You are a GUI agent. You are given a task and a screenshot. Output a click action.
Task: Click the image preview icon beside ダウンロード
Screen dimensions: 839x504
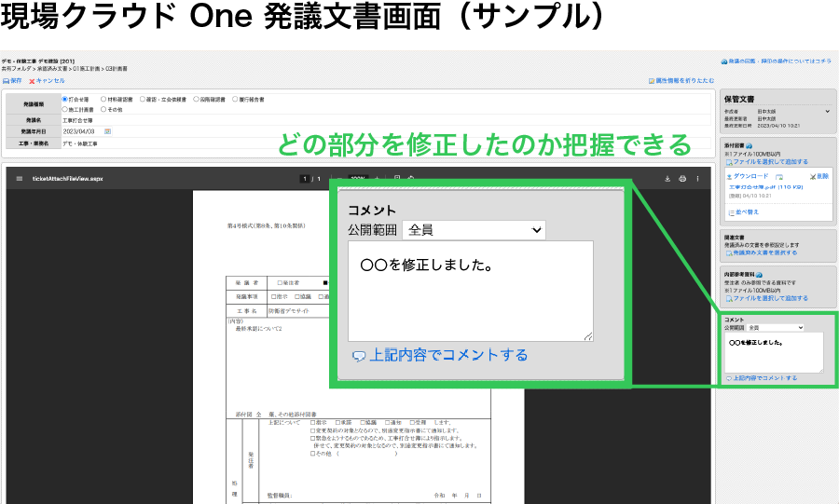(x=779, y=176)
